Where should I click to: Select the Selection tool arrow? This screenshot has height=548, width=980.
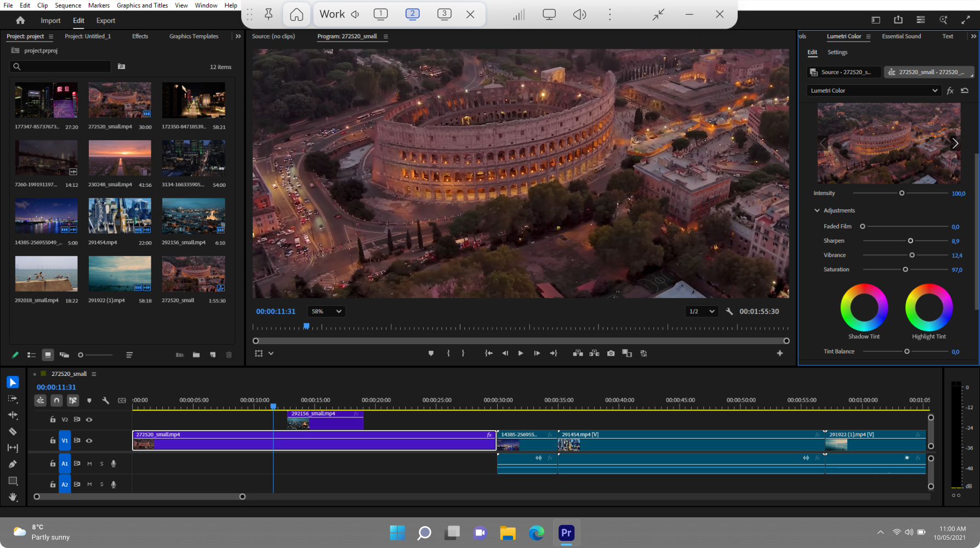[x=13, y=382]
